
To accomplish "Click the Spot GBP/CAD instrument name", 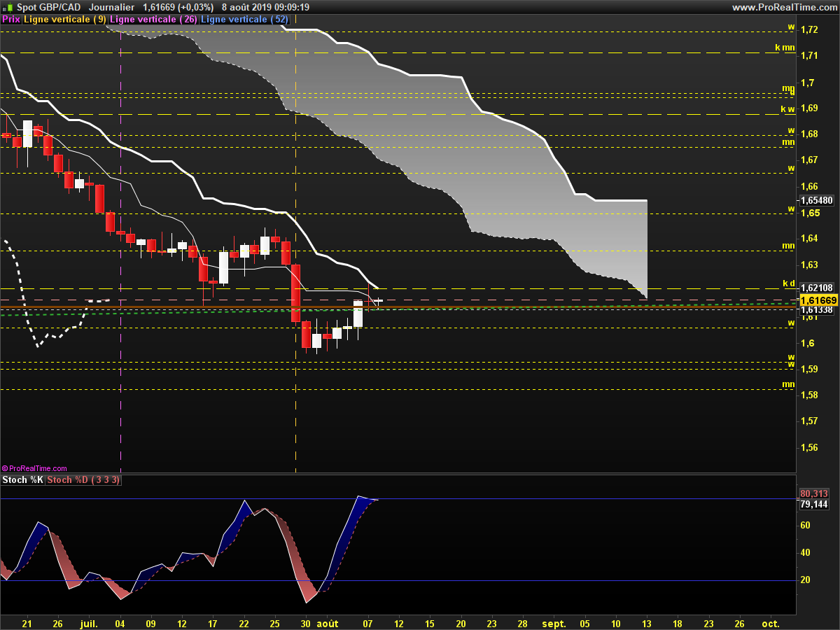I will point(48,7).
